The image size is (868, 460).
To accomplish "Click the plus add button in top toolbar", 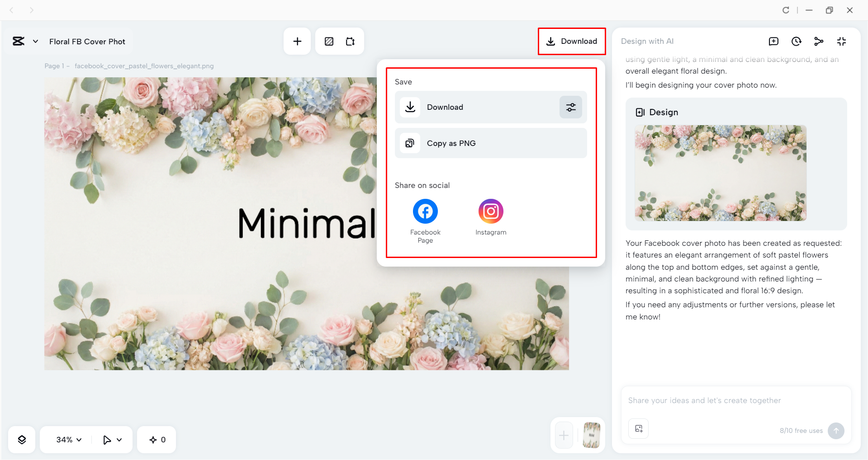I will click(297, 42).
